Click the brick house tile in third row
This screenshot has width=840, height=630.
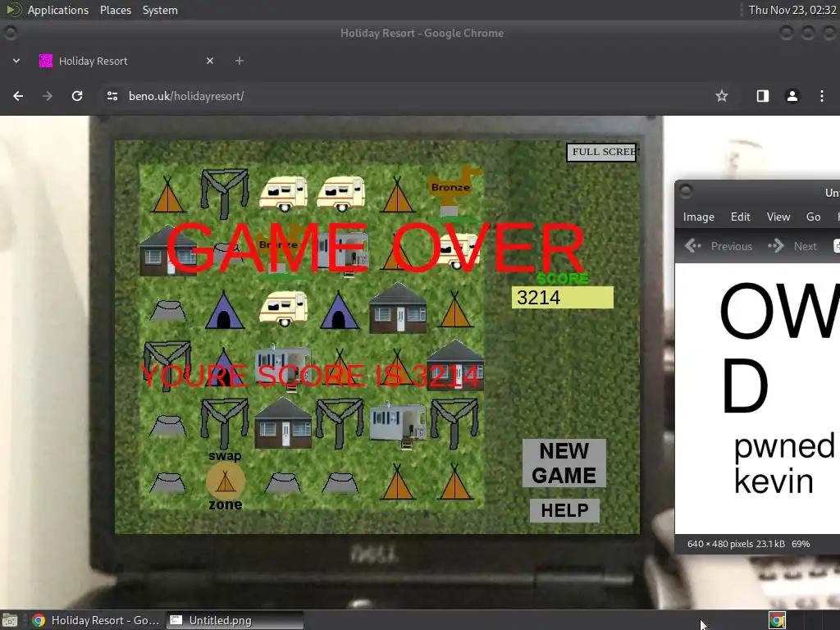398,308
